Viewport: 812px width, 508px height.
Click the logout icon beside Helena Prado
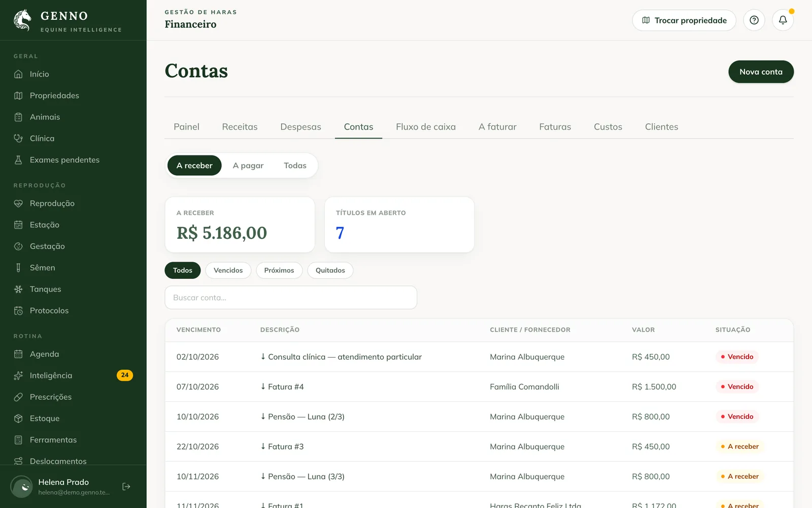126,487
